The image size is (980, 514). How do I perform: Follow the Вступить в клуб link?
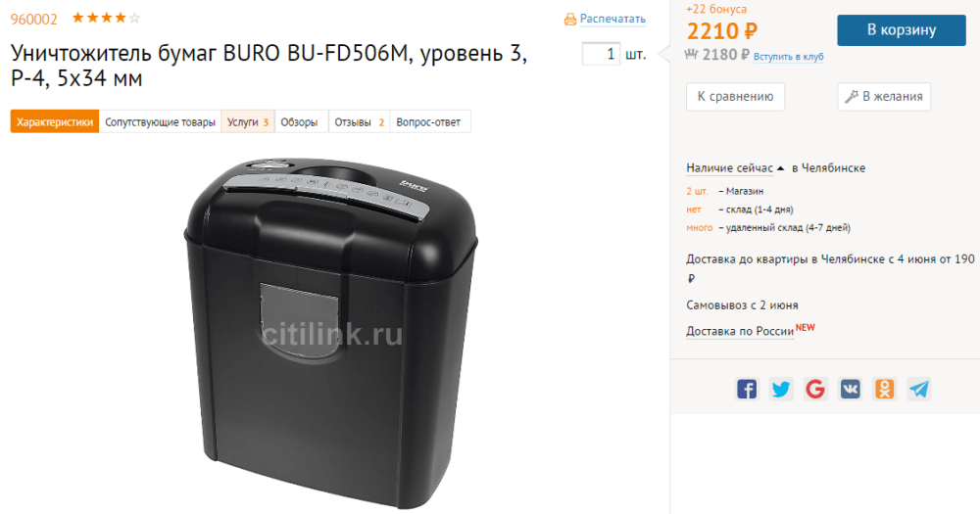(x=788, y=57)
